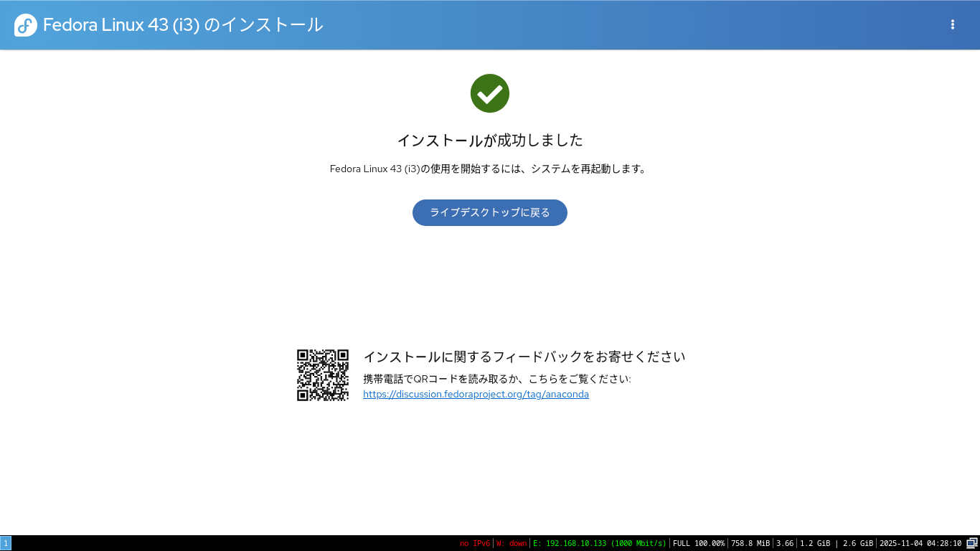Click the '1.2 GiB | 2.6 GiB' memory status

coord(837,543)
